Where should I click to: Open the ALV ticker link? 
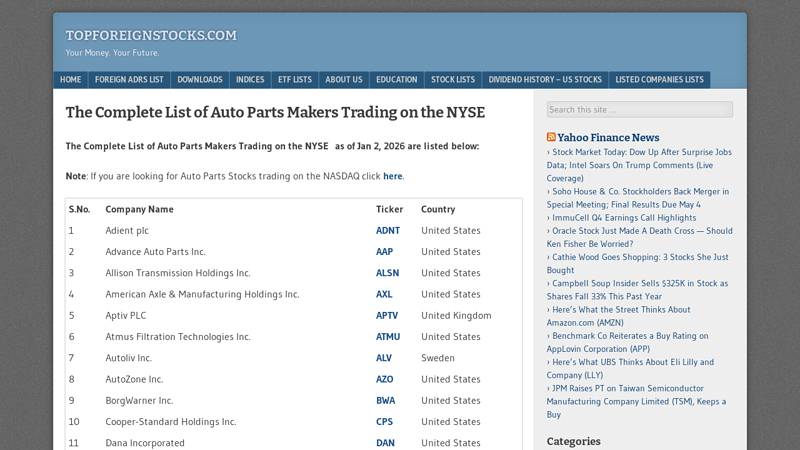point(384,358)
